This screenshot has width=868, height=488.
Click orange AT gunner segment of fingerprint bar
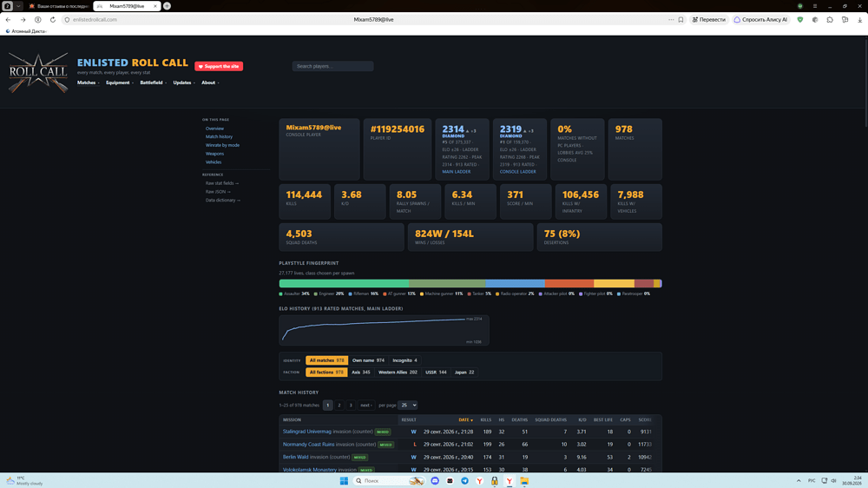pos(569,284)
